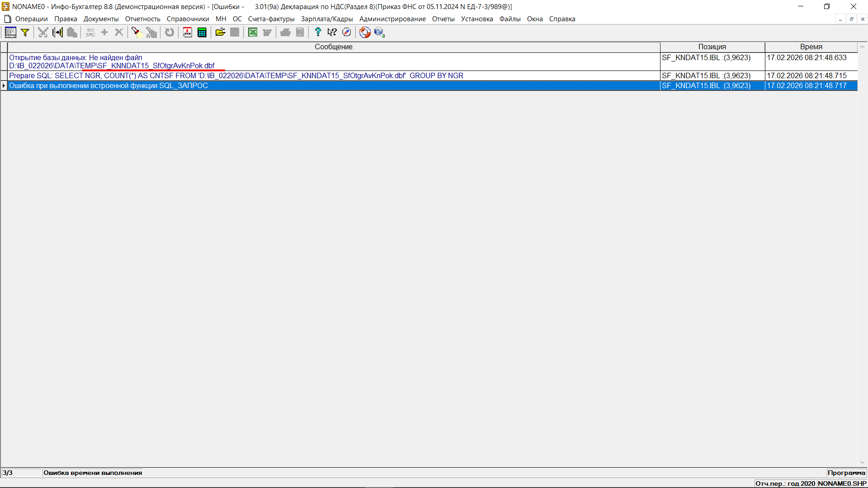The height and width of the screenshot is (488, 868).
Task: Click the blue question mark help icon
Action: (x=318, y=32)
